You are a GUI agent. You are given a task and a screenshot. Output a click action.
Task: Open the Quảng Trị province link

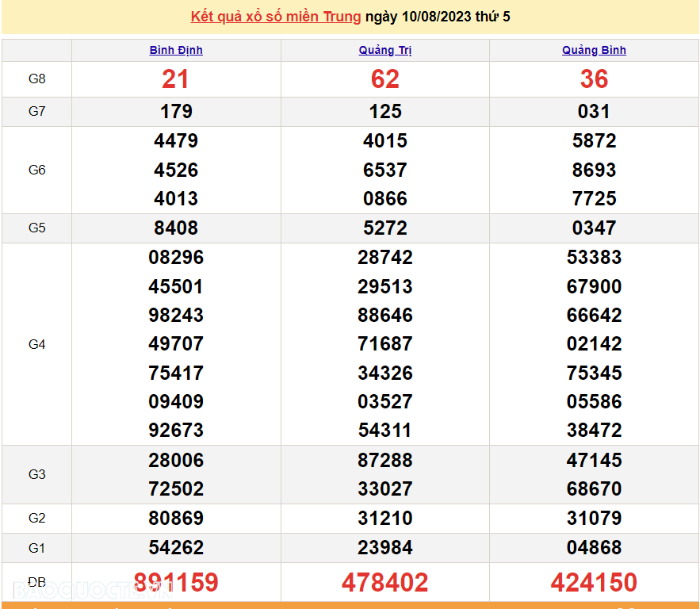[x=384, y=50]
